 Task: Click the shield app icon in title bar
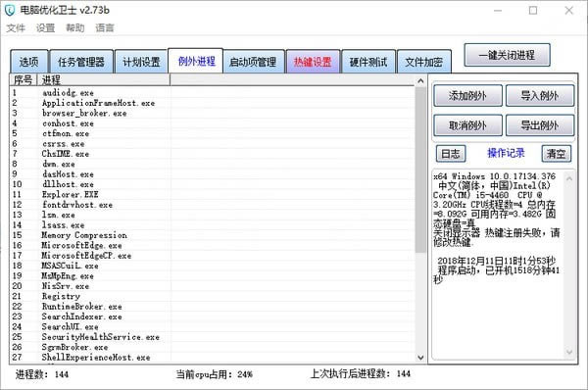[x=10, y=10]
